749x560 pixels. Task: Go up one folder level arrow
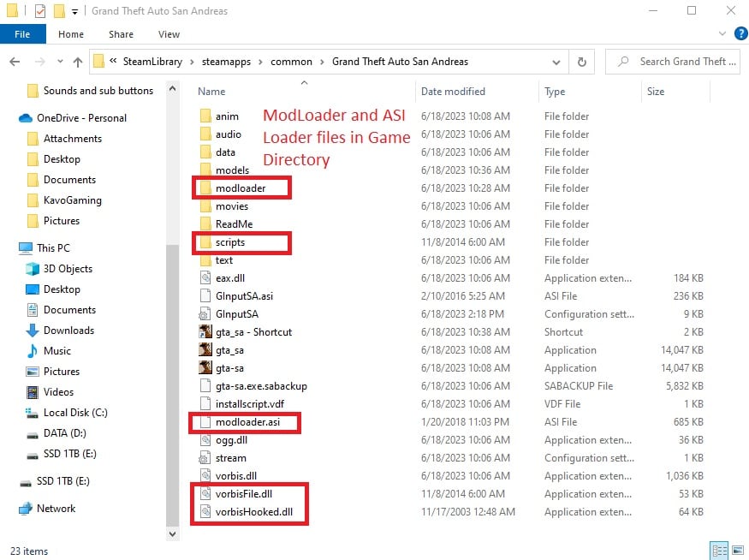(x=78, y=62)
